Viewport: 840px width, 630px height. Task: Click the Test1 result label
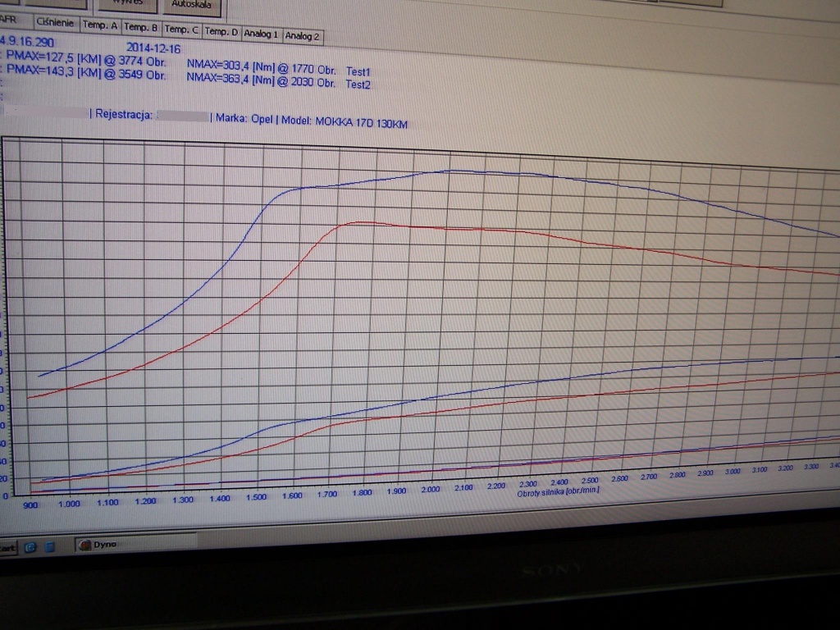tap(358, 72)
